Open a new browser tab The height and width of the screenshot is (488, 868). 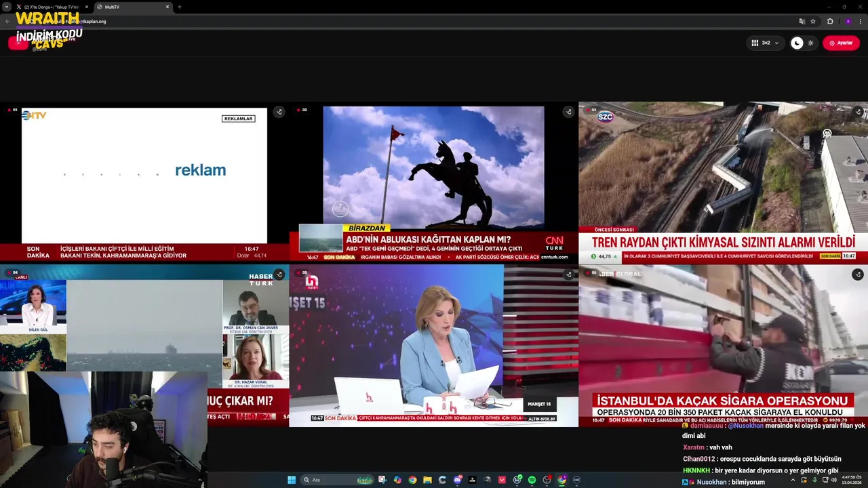[x=180, y=7]
